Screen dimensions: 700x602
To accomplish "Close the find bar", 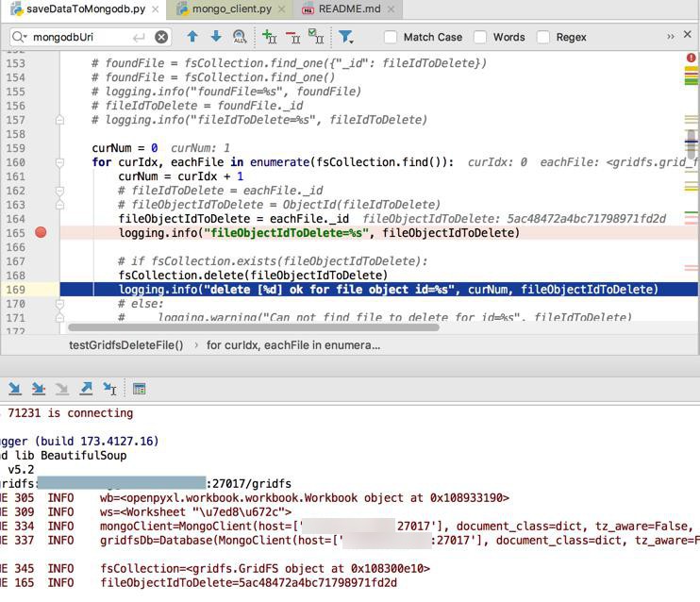I will [x=688, y=34].
